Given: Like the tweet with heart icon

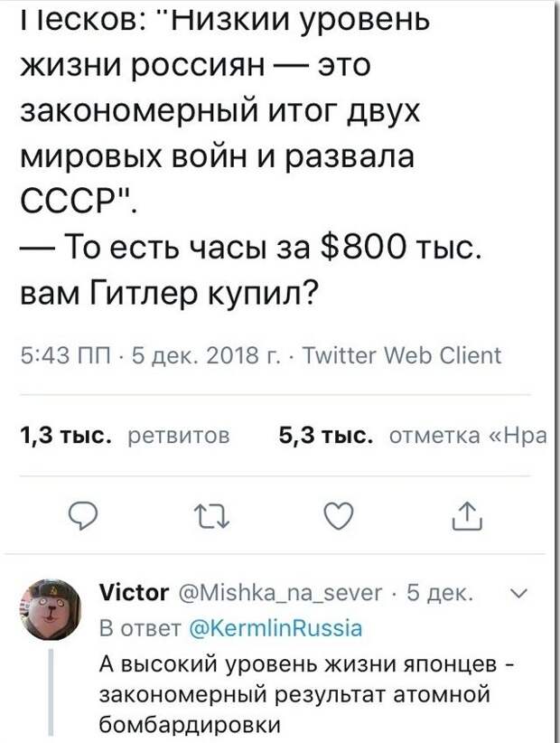Looking at the screenshot, I should [x=338, y=515].
